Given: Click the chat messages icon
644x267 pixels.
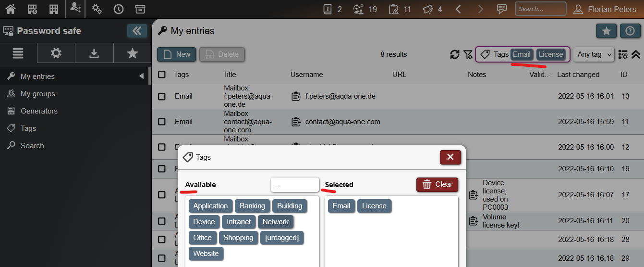Looking at the screenshot, I should click(502, 9).
